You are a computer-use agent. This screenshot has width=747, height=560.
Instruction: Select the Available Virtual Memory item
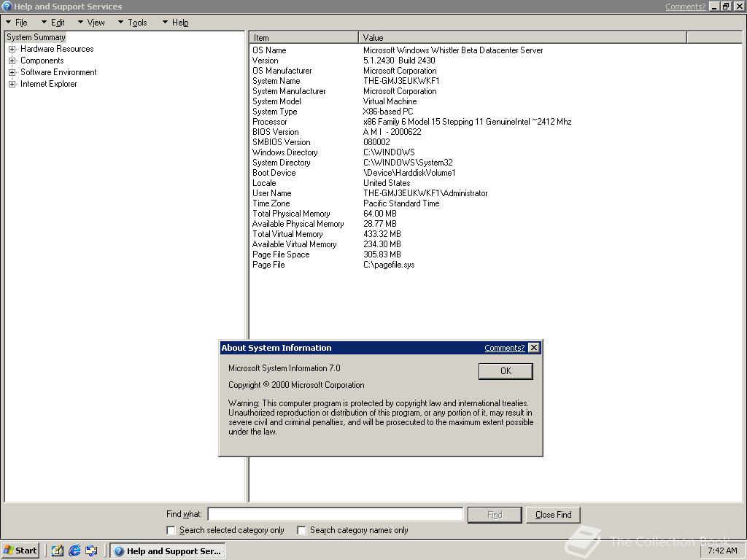tap(295, 244)
